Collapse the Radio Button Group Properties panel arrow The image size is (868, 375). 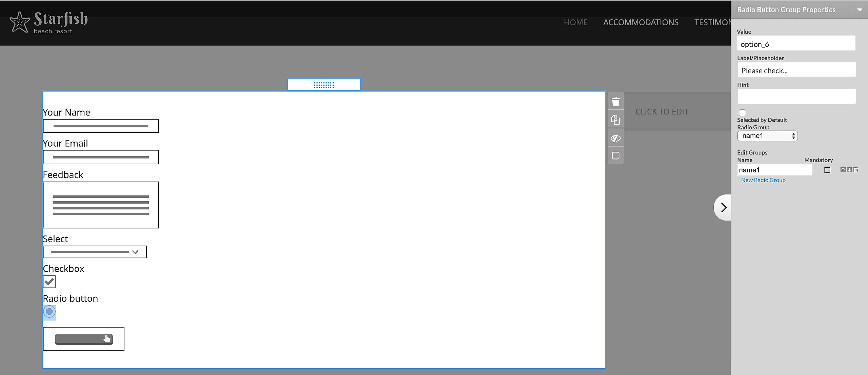[x=859, y=10]
